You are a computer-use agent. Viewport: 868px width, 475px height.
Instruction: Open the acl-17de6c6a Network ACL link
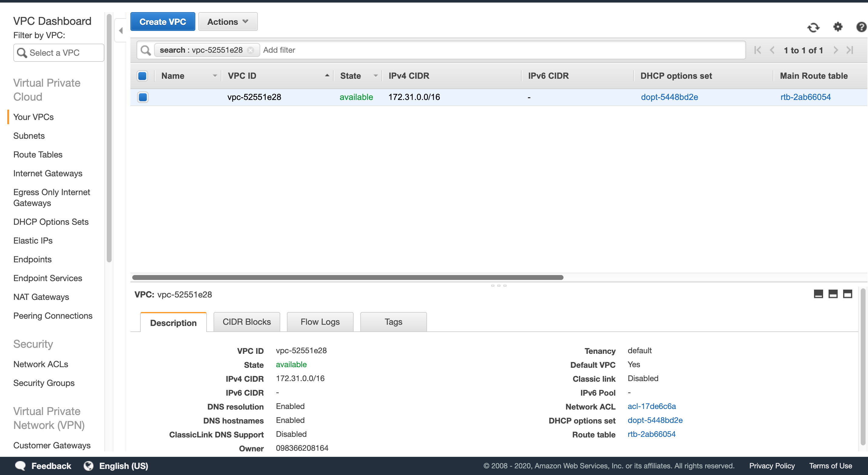tap(651, 406)
